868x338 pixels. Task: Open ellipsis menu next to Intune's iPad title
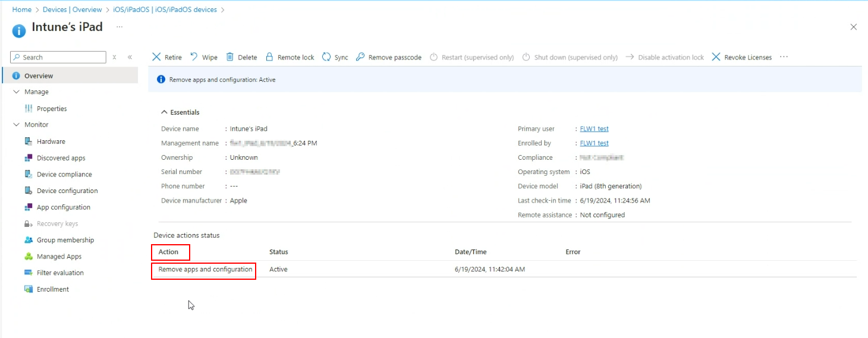coord(119,27)
